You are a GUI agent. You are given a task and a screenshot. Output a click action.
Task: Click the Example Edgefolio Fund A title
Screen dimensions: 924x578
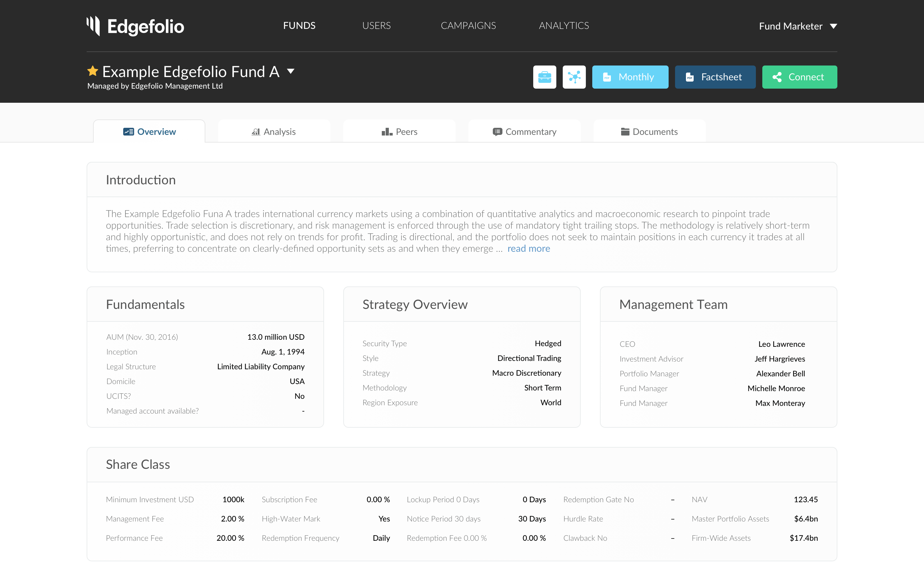click(x=191, y=72)
